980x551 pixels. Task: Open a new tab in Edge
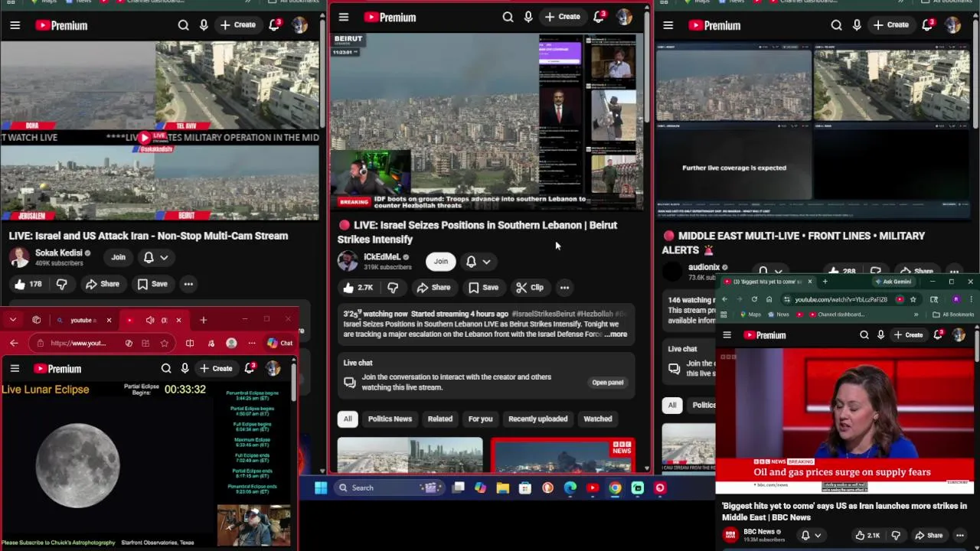click(x=203, y=320)
